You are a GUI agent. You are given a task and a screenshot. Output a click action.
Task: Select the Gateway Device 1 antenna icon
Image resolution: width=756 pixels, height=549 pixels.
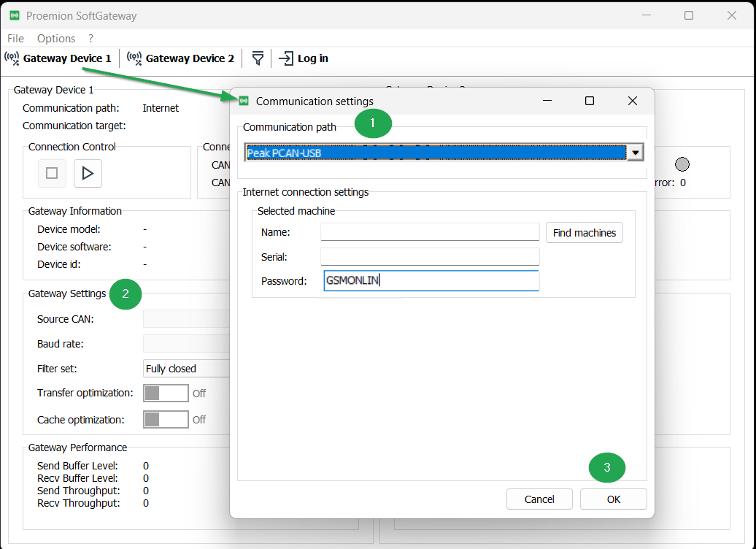[12, 58]
